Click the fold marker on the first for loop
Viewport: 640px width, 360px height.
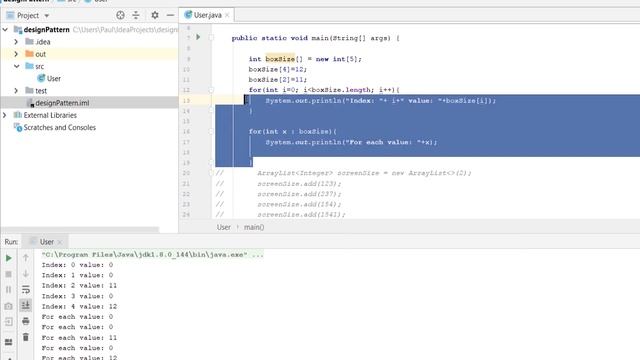211,90
